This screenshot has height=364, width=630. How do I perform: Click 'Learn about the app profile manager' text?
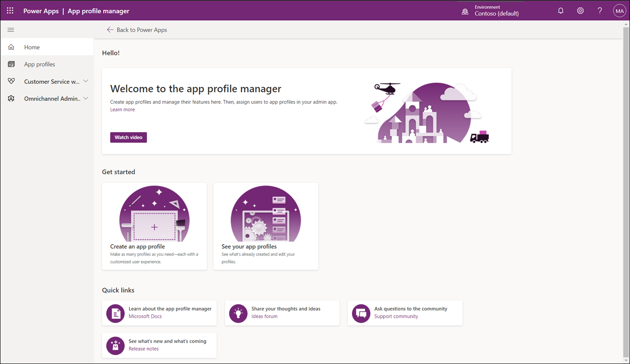pos(170,309)
